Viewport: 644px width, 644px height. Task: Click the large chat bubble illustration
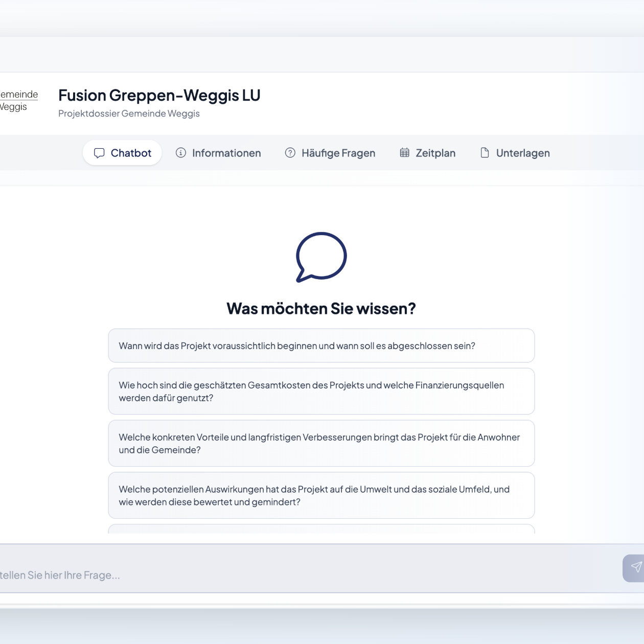click(x=321, y=257)
